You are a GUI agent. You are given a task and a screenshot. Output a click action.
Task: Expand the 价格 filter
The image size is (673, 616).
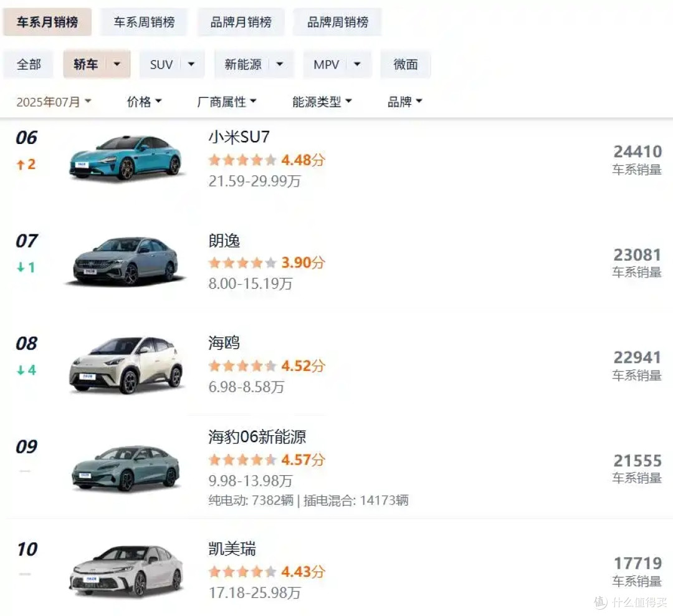[x=144, y=102]
